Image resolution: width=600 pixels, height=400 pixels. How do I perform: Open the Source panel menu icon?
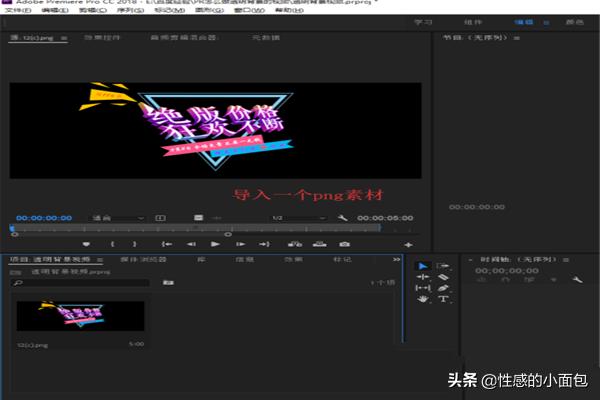64,38
